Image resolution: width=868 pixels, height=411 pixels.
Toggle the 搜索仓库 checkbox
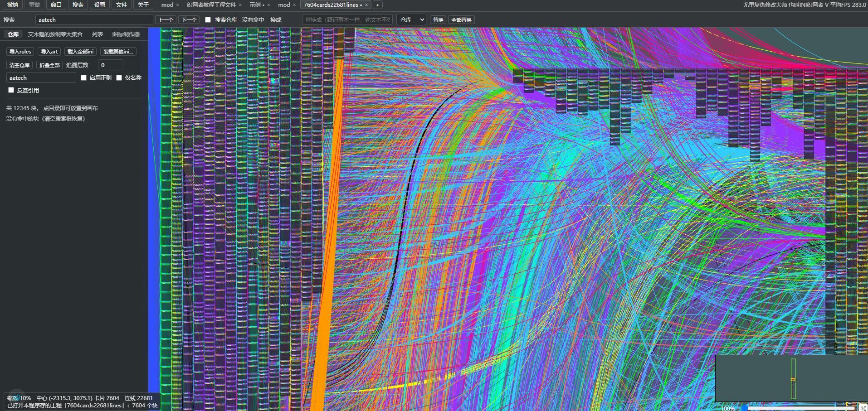pos(208,19)
